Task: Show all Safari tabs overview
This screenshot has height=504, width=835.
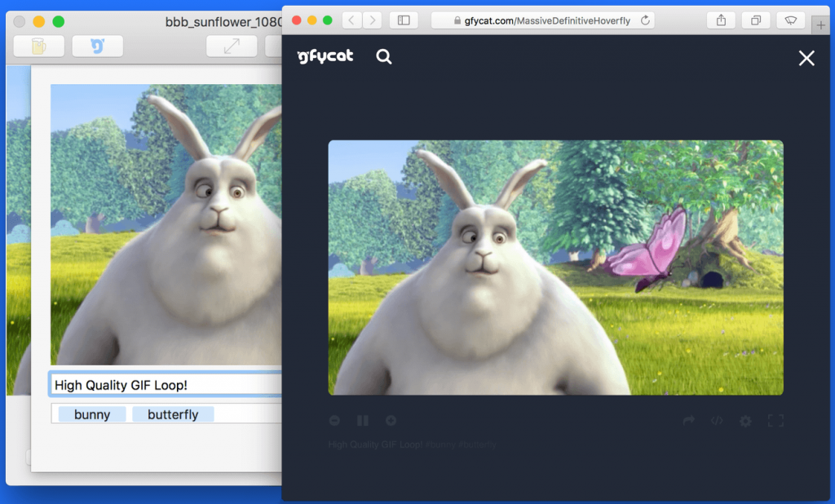Action: tap(756, 20)
